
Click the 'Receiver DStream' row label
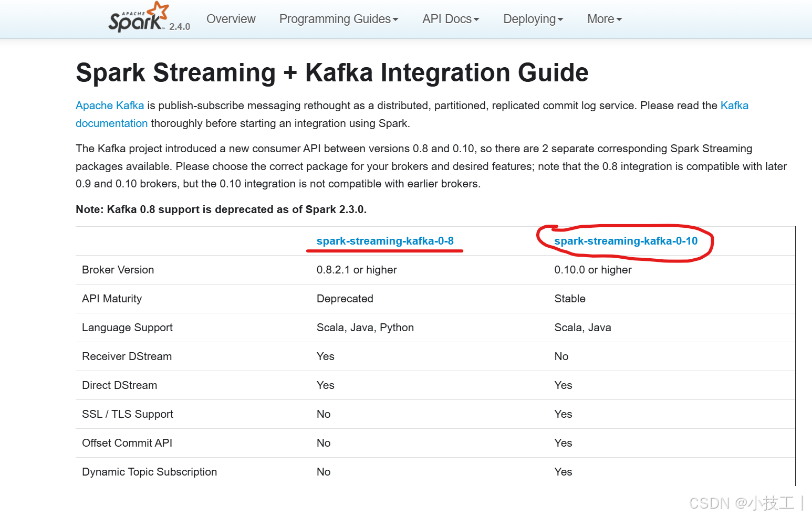click(x=127, y=356)
